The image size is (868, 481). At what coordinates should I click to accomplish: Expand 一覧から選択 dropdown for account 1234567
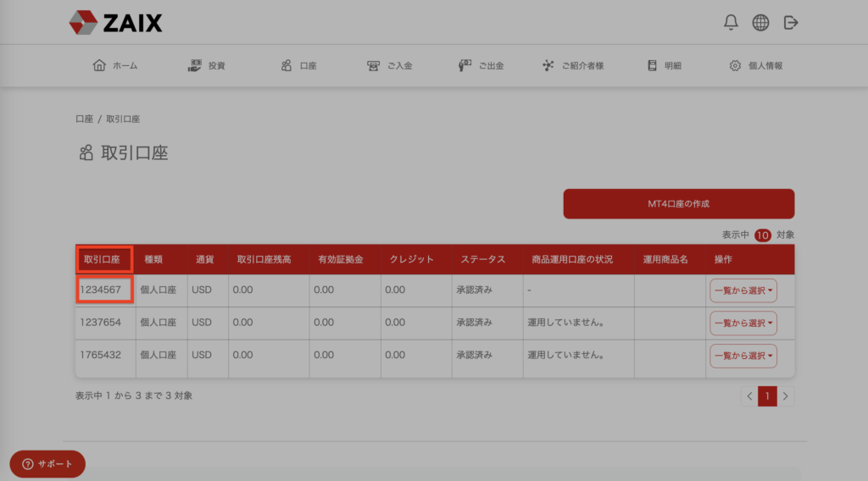[743, 290]
